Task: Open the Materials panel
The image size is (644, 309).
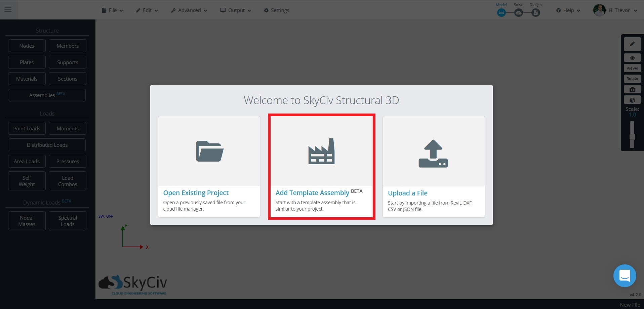Action: pos(27,79)
